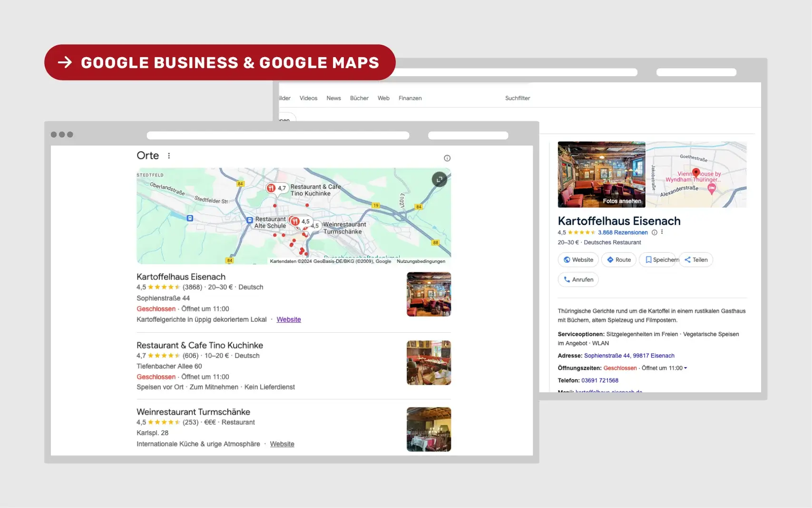Click the Kartoffelhaus Eisenach listing thumbnail
The image size is (812, 508).
(x=429, y=294)
